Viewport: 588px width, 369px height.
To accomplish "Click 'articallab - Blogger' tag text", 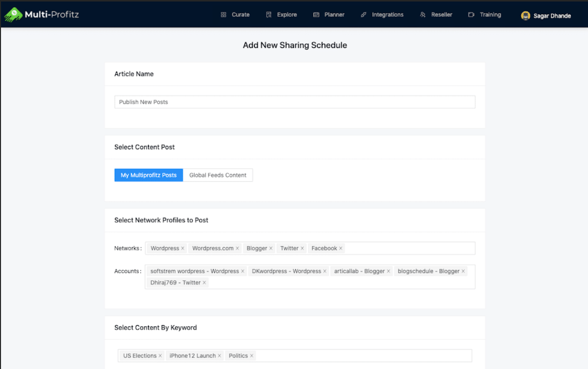I will pos(360,271).
